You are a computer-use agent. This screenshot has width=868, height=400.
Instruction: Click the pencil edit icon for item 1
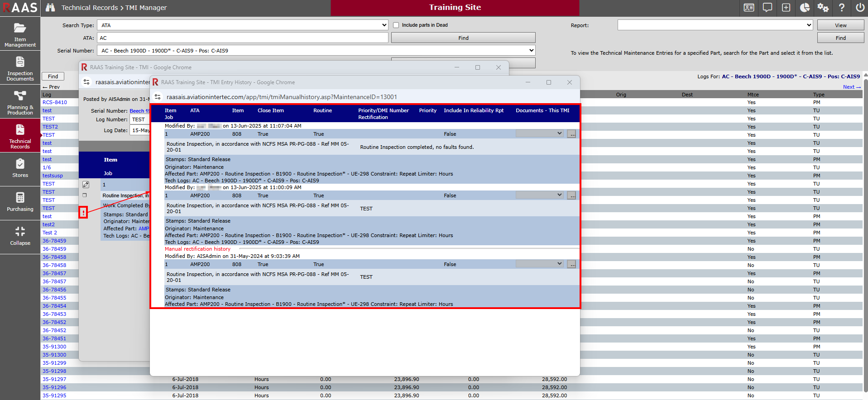coord(86,185)
